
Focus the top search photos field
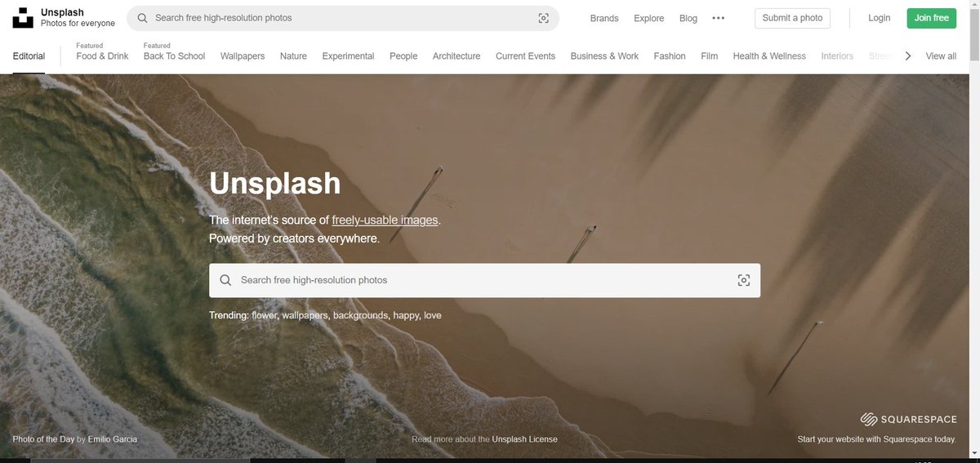pos(343,18)
